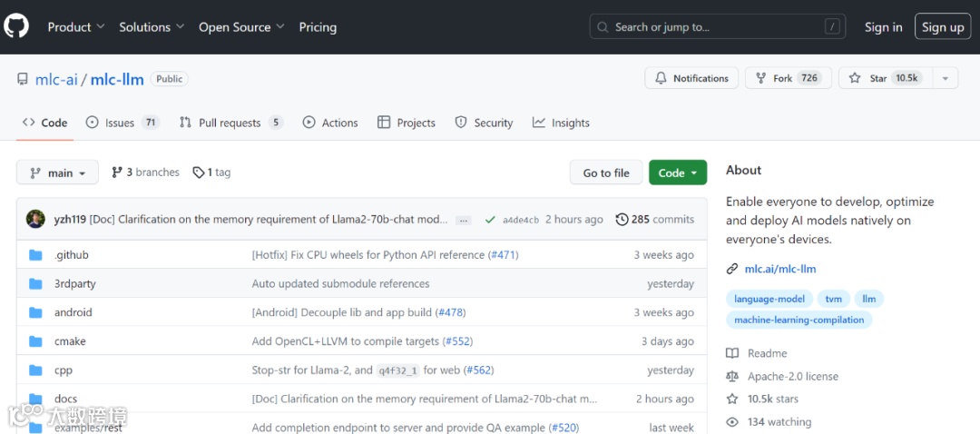The image size is (980, 434).
Task: Click the Readme book icon
Action: (732, 353)
